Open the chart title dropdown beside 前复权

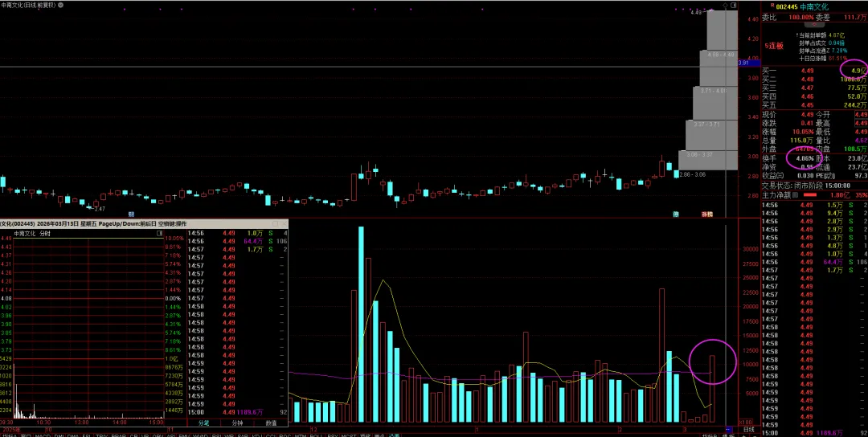60,5
